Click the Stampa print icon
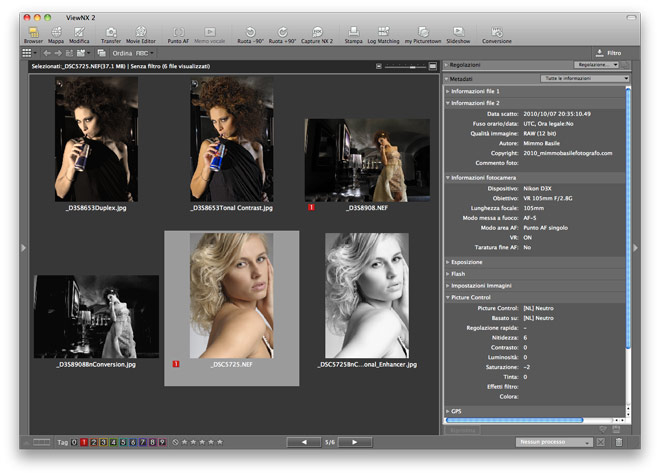The width and height of the screenshot is (660, 476). [353, 32]
